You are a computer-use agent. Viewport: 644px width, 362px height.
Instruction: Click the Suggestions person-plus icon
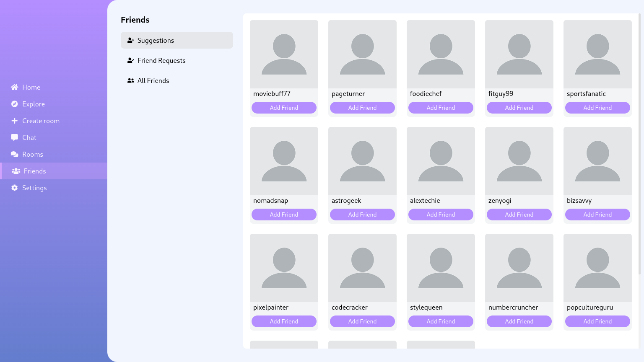[131, 40]
